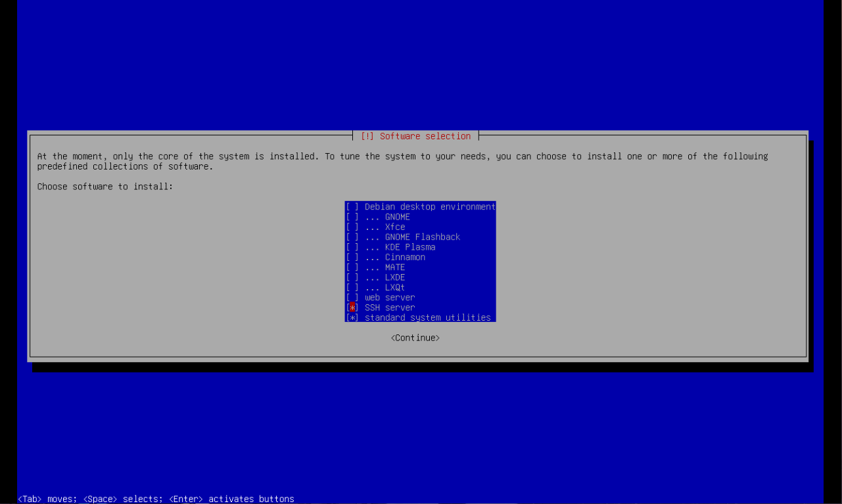This screenshot has height=504, width=842.
Task: Tick the KDE Plasma checkbox
Action: click(x=352, y=247)
